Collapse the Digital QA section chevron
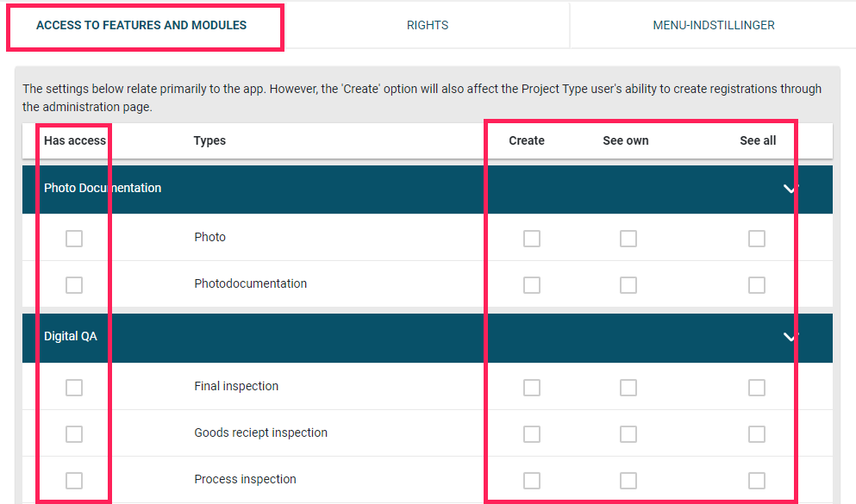The height and width of the screenshot is (504, 856). [790, 337]
